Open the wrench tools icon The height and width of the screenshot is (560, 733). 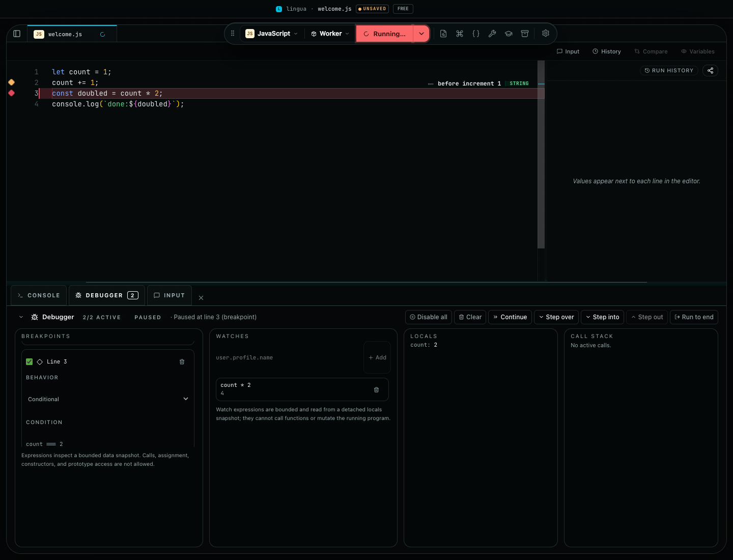click(492, 34)
